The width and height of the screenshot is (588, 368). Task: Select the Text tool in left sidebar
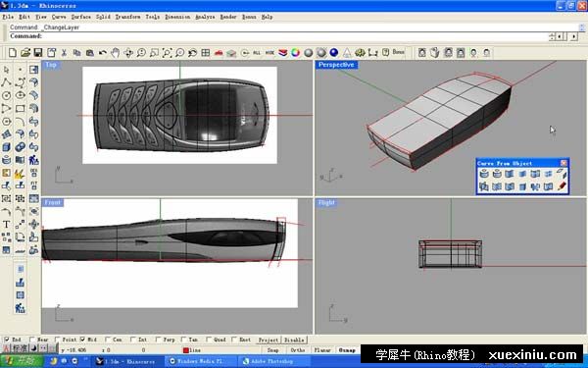point(6,224)
